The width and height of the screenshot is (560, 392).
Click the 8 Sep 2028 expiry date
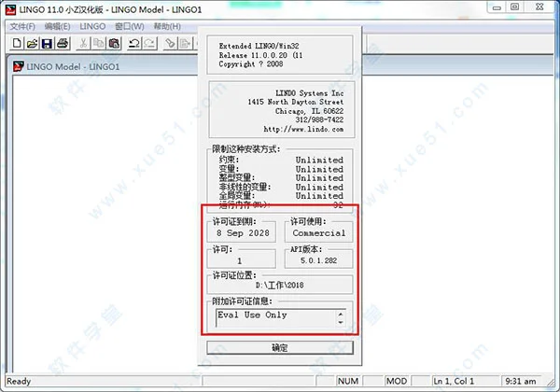pos(243,233)
